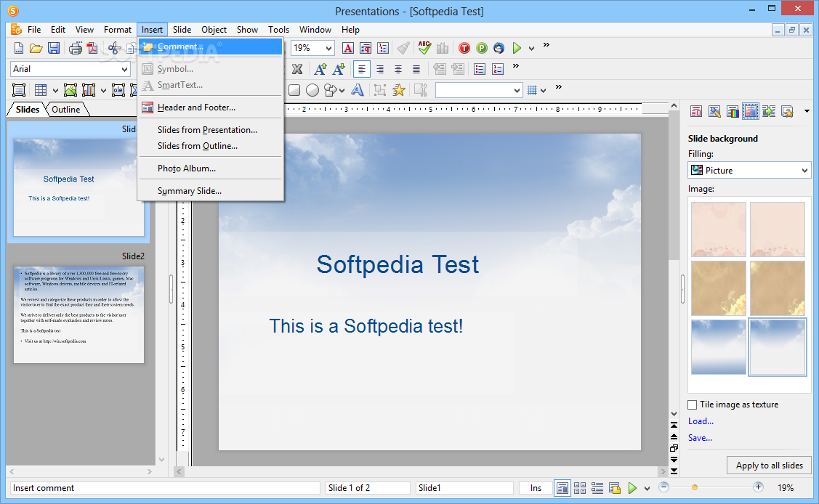The width and height of the screenshot is (819, 504).
Task: Increase font size with A up-arrow icon
Action: point(320,69)
